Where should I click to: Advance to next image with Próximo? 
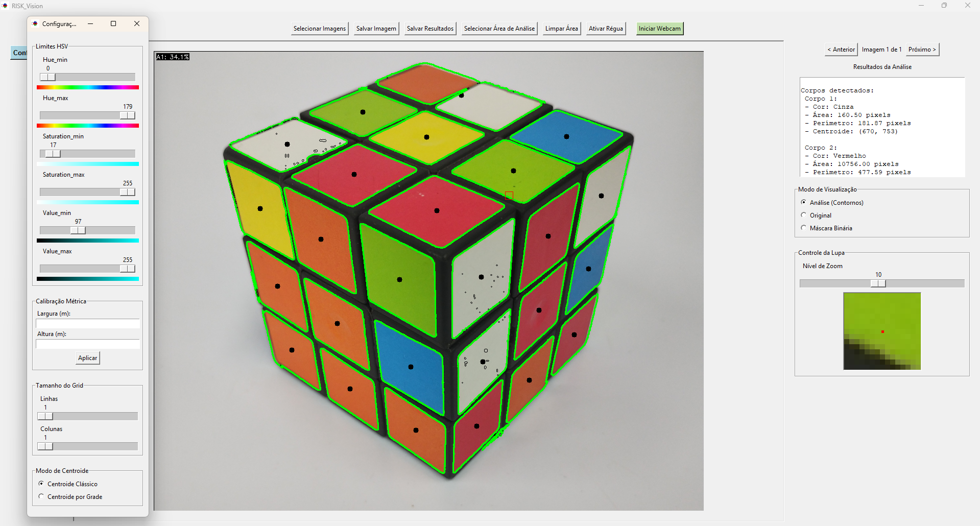point(922,50)
